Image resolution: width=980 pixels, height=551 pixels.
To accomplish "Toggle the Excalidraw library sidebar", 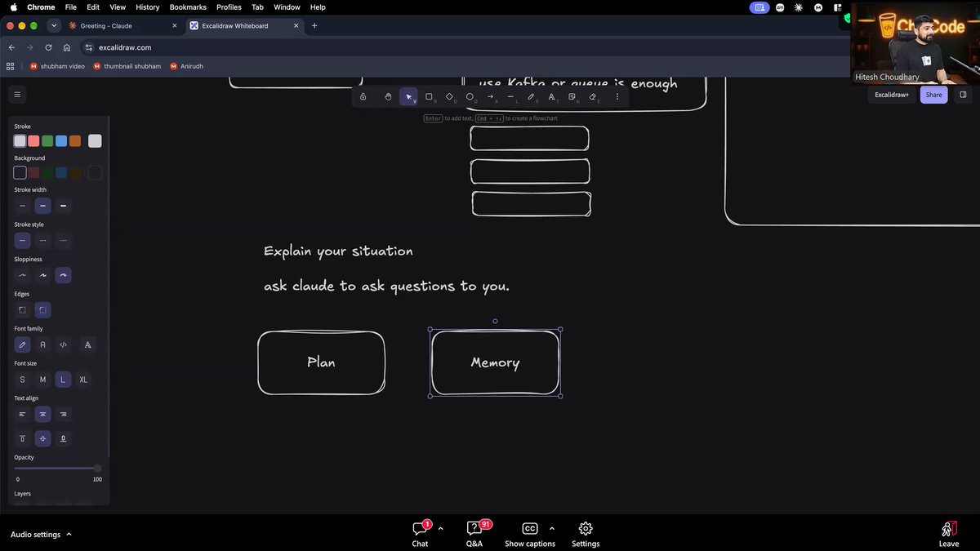I will pyautogui.click(x=963, y=95).
